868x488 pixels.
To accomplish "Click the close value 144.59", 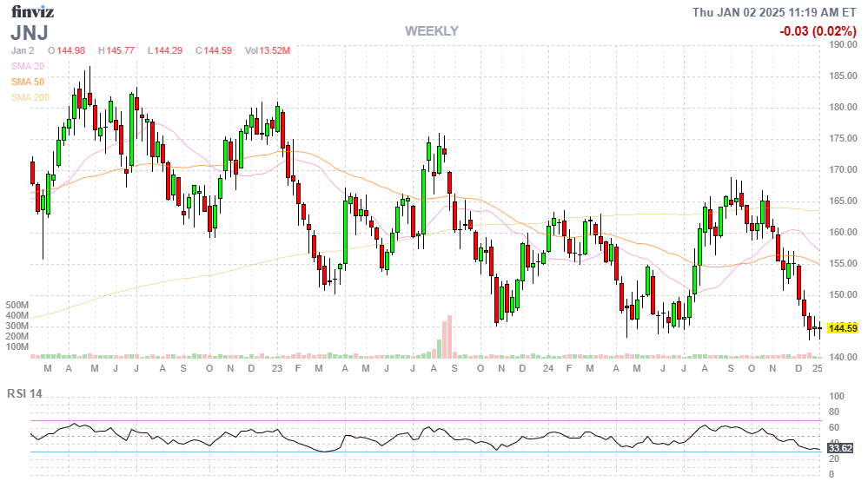I will [218, 51].
